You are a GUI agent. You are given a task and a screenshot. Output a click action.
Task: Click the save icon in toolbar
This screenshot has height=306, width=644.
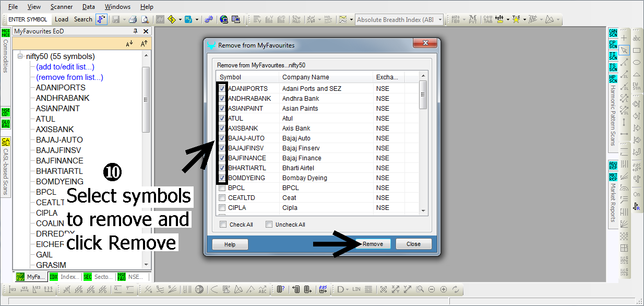[x=115, y=19]
